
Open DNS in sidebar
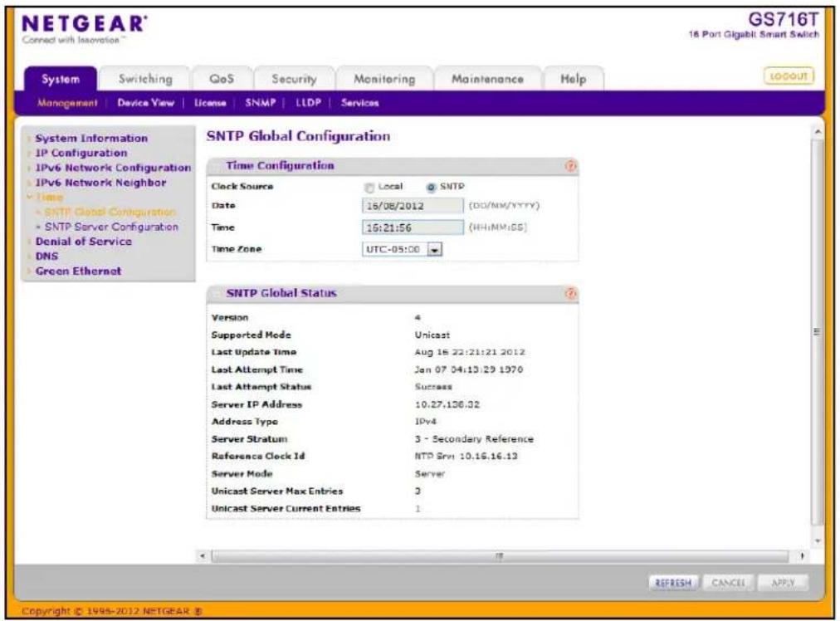tap(46, 257)
